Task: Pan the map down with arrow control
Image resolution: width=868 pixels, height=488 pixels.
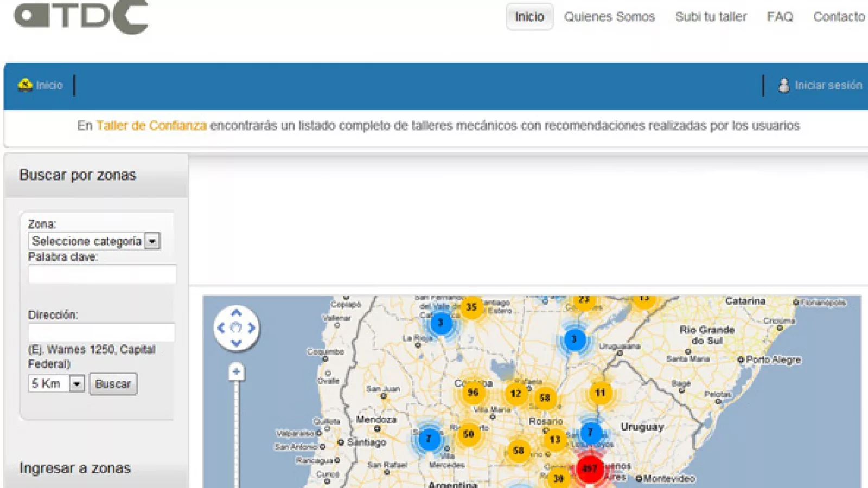Action: click(236, 343)
